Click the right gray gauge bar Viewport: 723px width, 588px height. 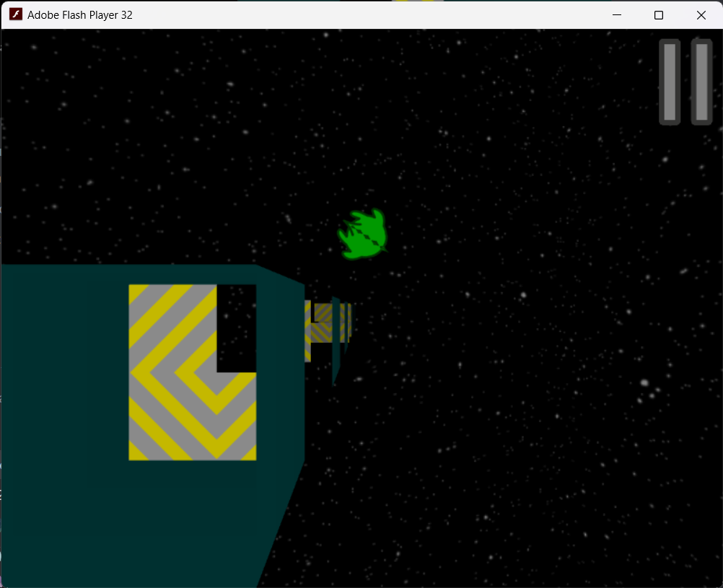click(701, 82)
